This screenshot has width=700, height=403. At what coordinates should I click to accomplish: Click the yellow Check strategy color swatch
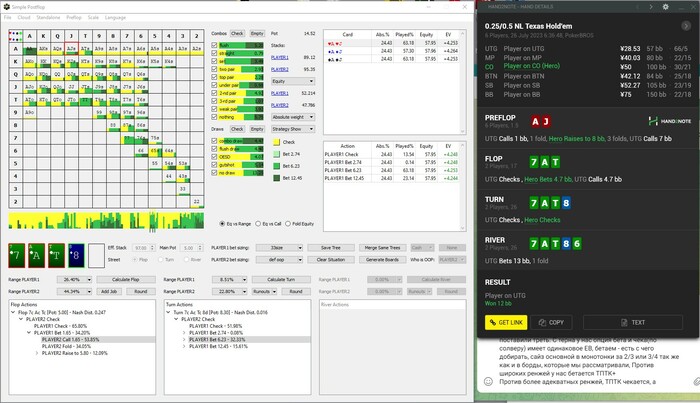click(x=276, y=142)
